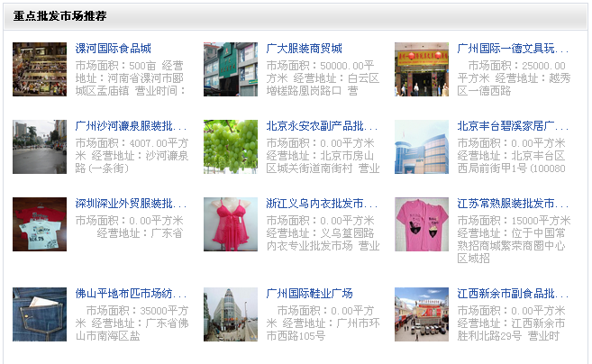Click the blue building thumbnail for 北京丰台碧溪
The width and height of the screenshot is (592, 364).
click(422, 147)
